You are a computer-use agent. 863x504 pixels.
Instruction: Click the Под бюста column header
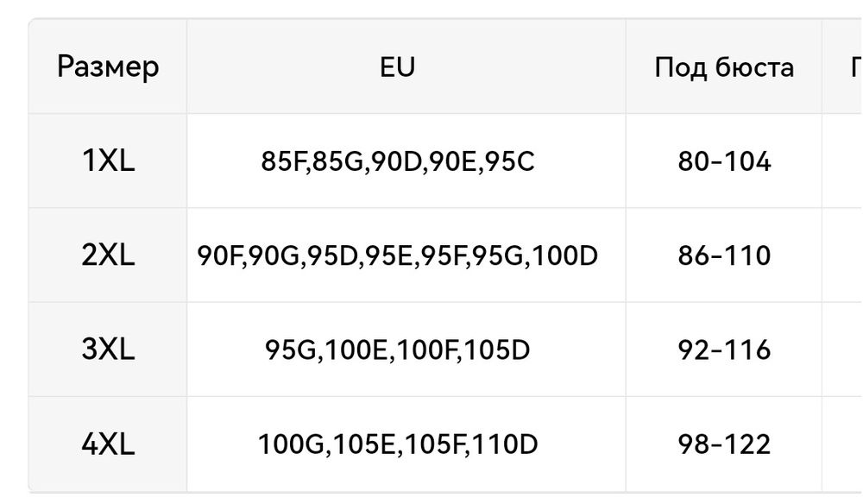pyautogui.click(x=724, y=66)
